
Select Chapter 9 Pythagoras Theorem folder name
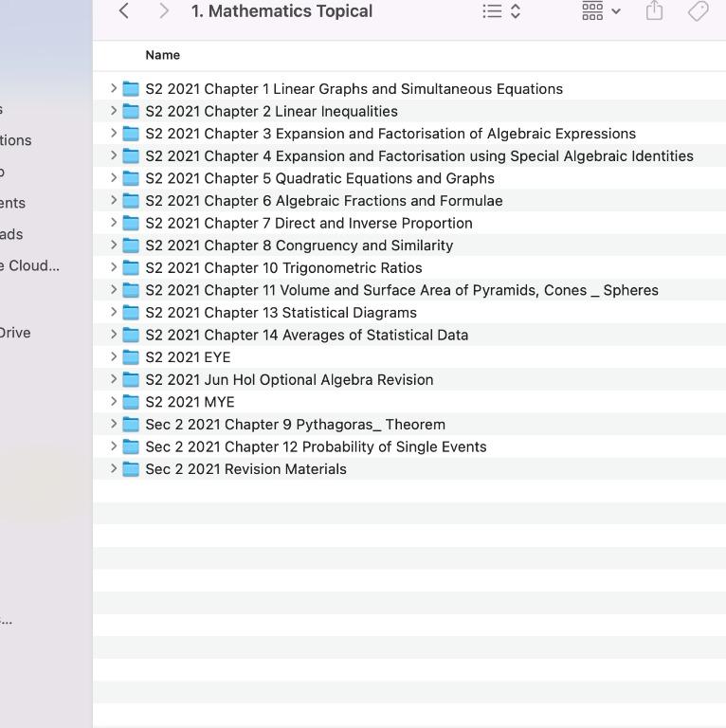point(295,425)
